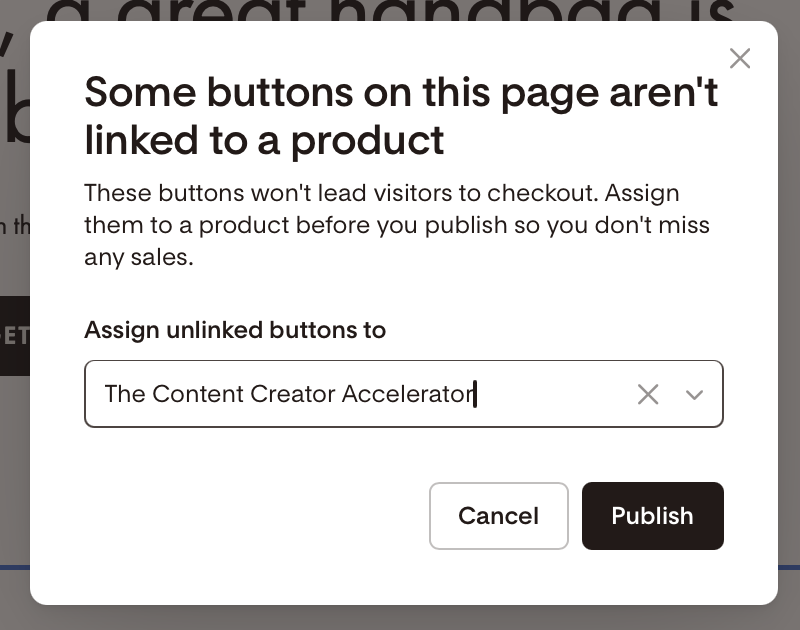
Task: Show the product list via the down arrow
Action: click(x=694, y=394)
